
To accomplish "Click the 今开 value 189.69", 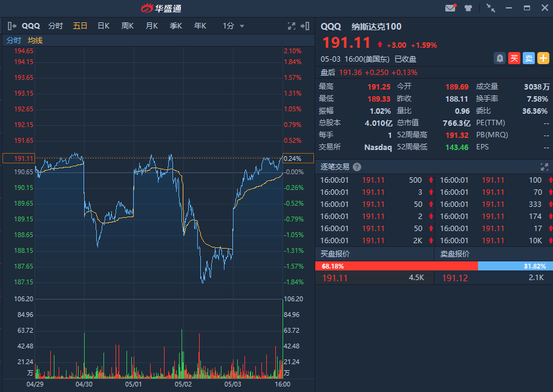I will (457, 87).
